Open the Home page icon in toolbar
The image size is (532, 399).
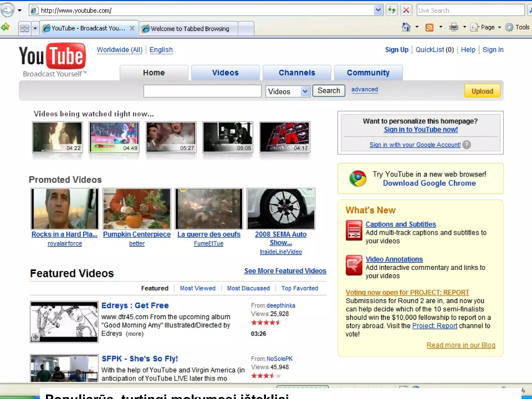(x=406, y=27)
